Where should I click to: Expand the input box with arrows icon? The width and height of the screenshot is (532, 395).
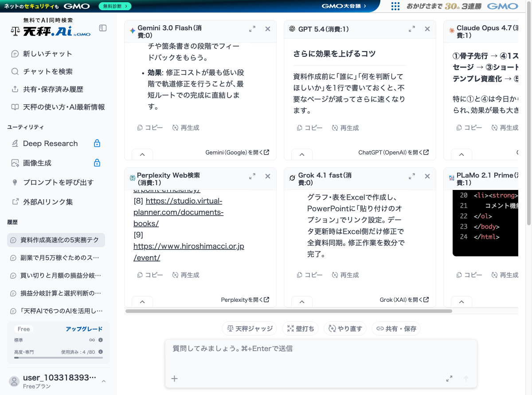449,379
